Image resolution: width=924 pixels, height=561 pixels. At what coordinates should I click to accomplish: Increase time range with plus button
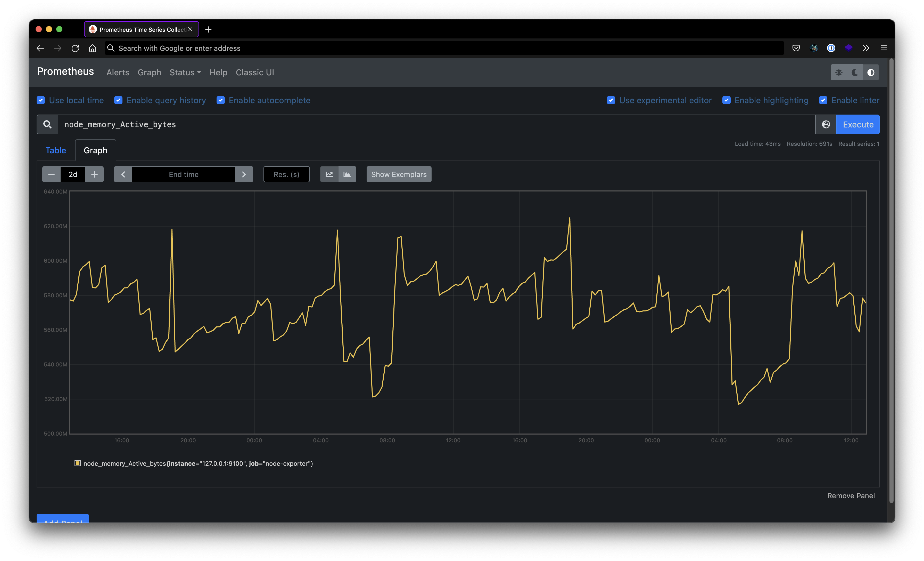point(95,174)
